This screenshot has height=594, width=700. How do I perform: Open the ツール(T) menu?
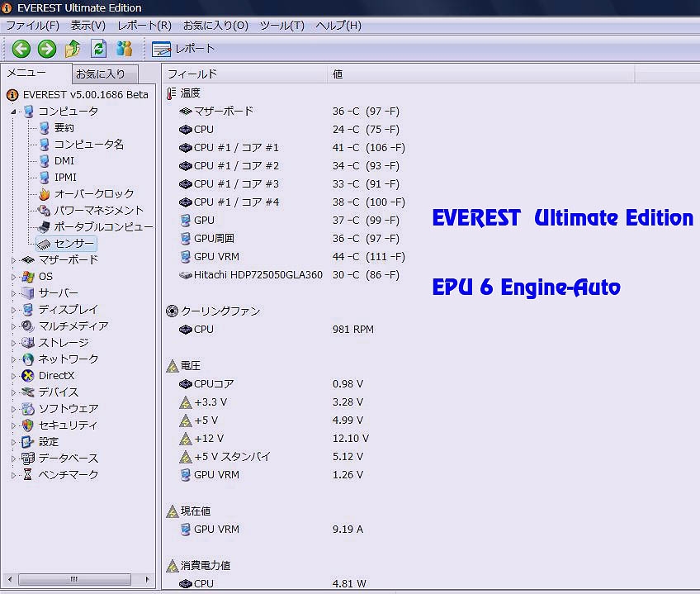click(x=281, y=26)
